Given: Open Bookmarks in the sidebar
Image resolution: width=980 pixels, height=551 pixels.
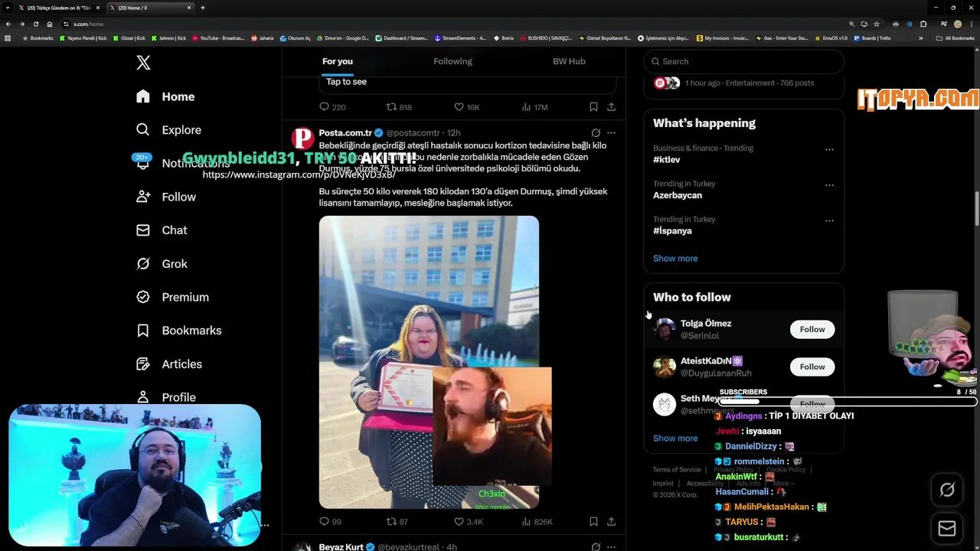Looking at the screenshot, I should click(x=178, y=331).
